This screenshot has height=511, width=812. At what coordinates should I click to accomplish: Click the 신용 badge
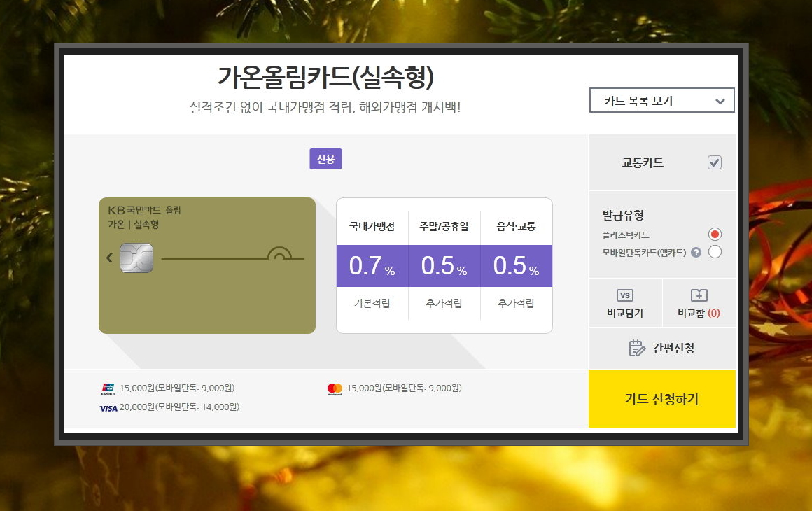tap(325, 159)
